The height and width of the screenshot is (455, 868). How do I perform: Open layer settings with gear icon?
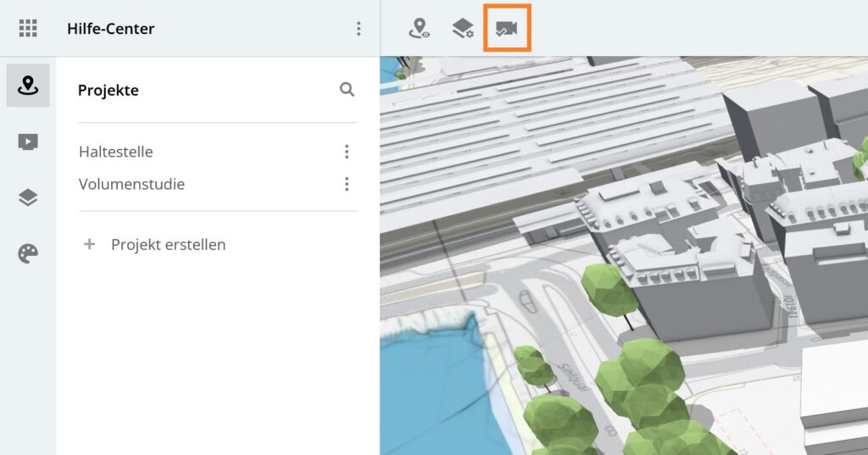tap(462, 29)
